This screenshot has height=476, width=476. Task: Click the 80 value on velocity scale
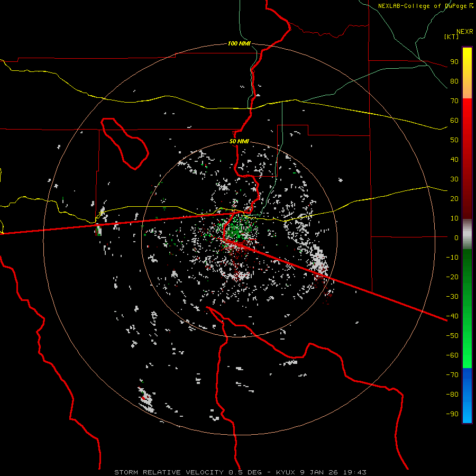(454, 81)
